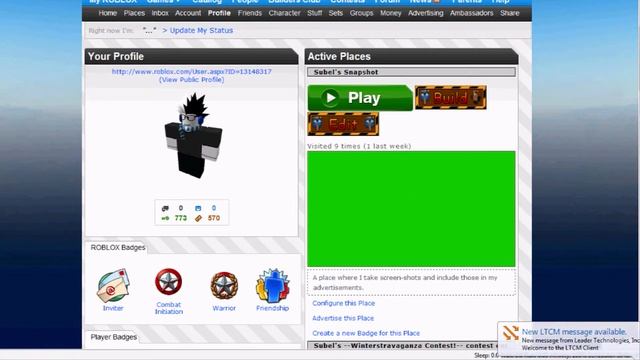Image resolution: width=640 pixels, height=360 pixels.
Task: Click Create a new Badge for this Place
Action: (366, 333)
